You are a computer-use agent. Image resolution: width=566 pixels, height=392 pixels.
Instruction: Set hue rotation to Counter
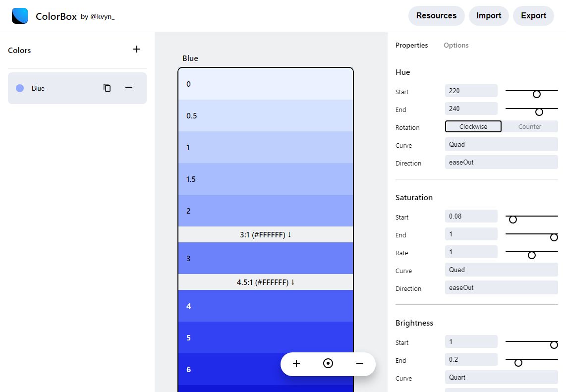[529, 126]
